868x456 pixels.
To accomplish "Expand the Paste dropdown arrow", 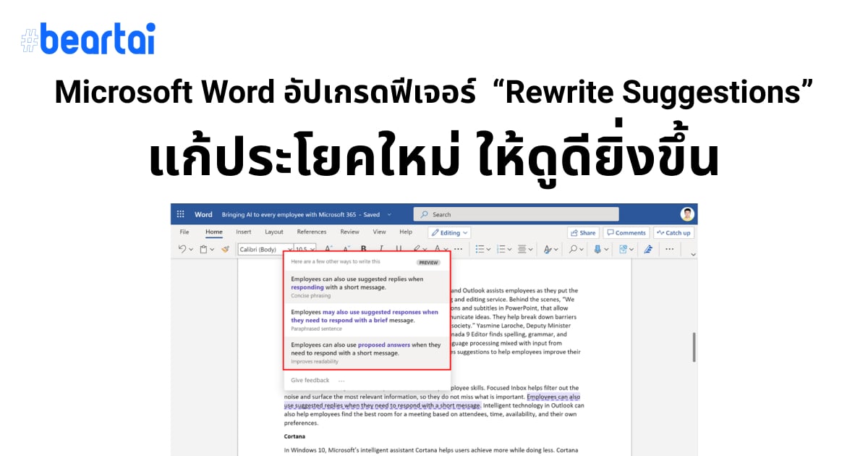I will point(212,250).
